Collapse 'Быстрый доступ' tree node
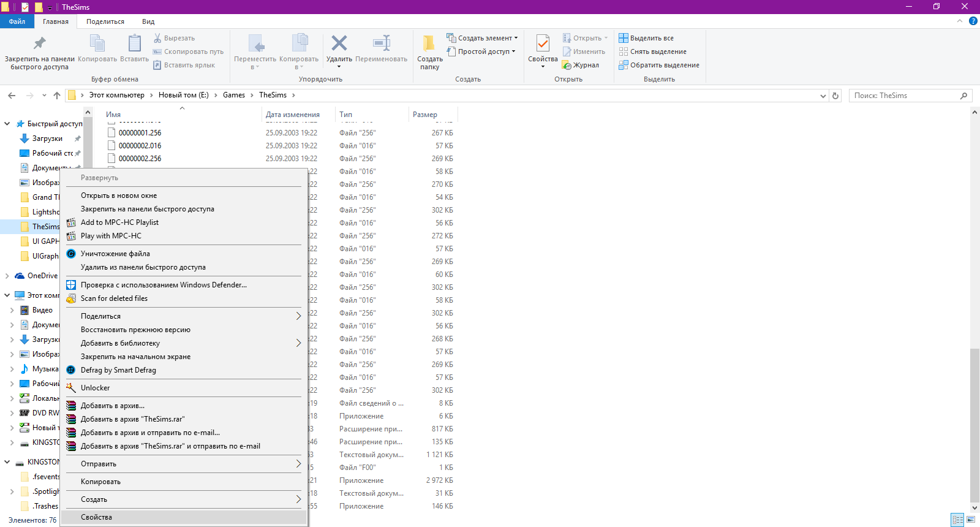Viewport: 980px width, 527px height. 7,124
